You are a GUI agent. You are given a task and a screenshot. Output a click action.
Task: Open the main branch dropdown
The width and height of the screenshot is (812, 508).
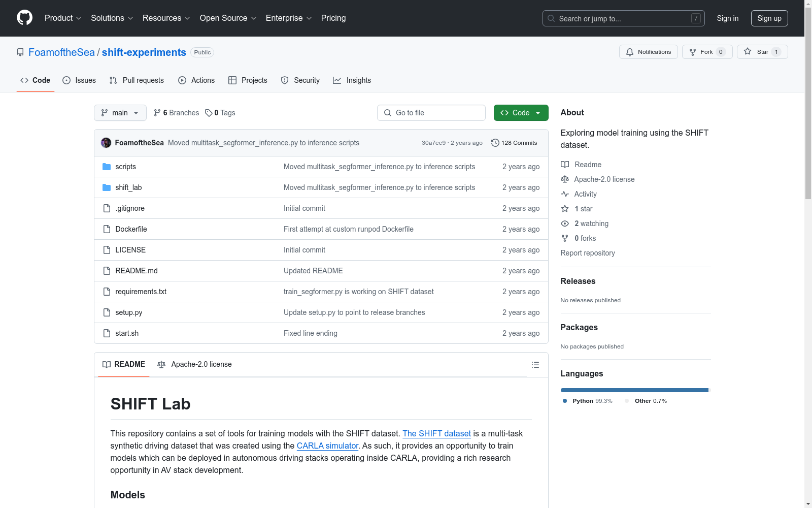click(120, 113)
